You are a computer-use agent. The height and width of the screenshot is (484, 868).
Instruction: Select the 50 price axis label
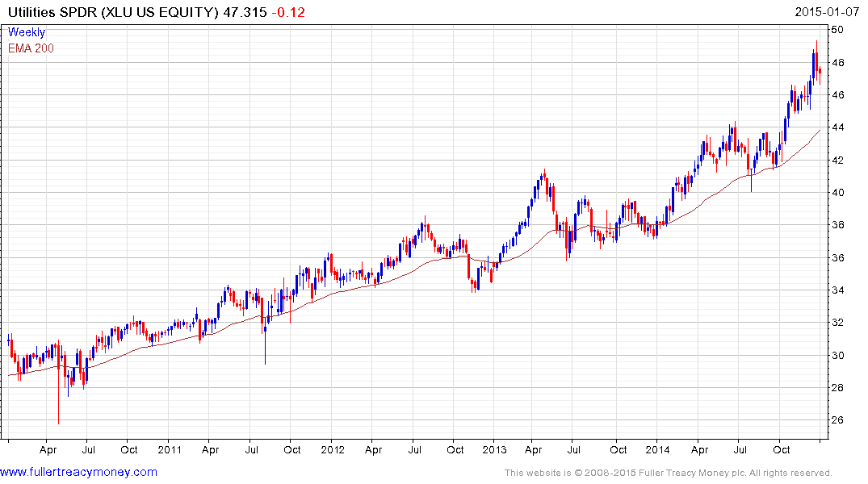837,29
